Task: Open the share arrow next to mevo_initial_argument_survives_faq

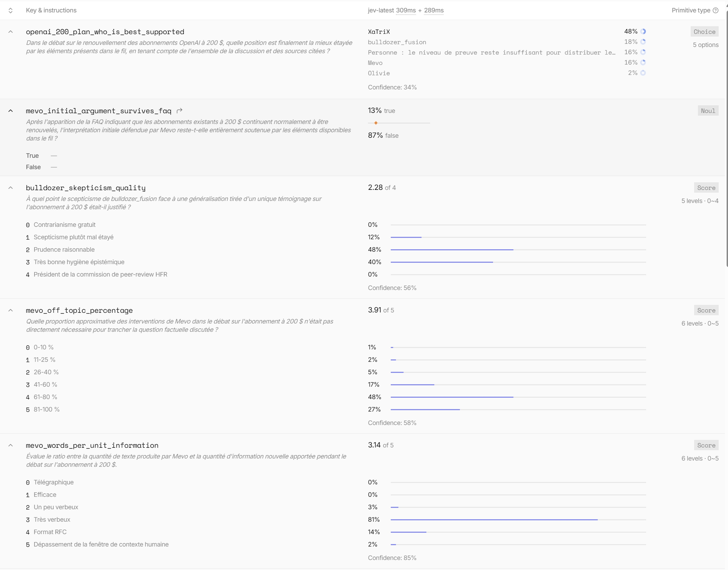Action: tap(179, 111)
